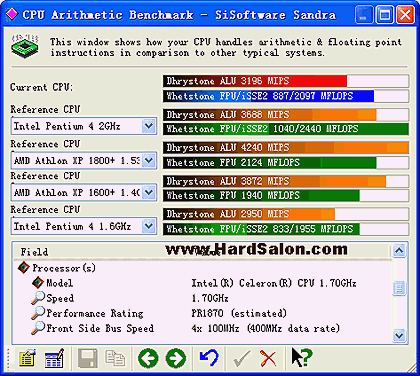Viewport: 420px width, 376px height.
Task: Click the Whetstone FPU 2124 MFLOPS bar
Action: 286,163
